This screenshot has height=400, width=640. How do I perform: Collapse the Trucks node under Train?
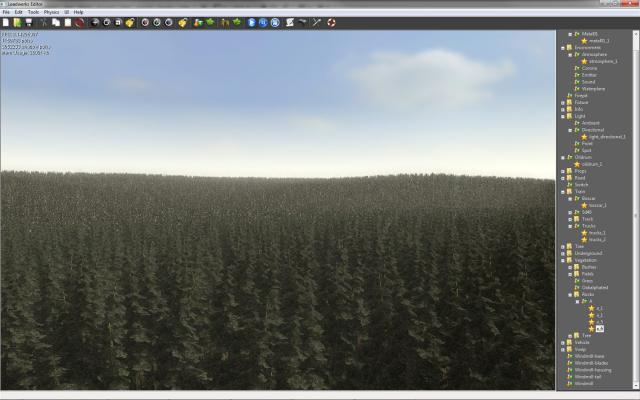point(570,226)
